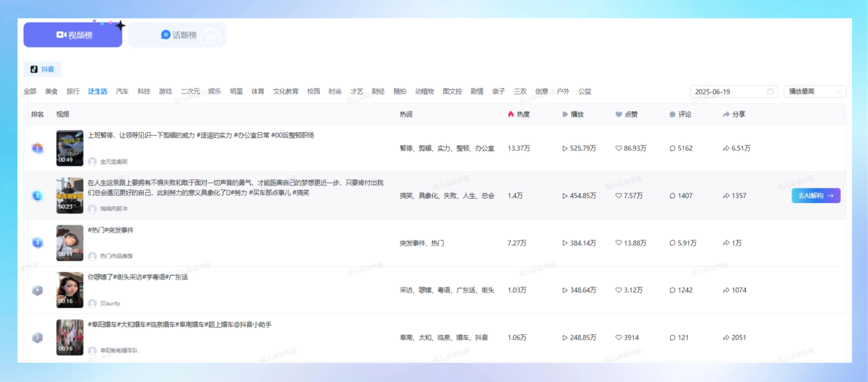
Task: Open the 00:49 video thumbnail
Action: click(x=70, y=148)
